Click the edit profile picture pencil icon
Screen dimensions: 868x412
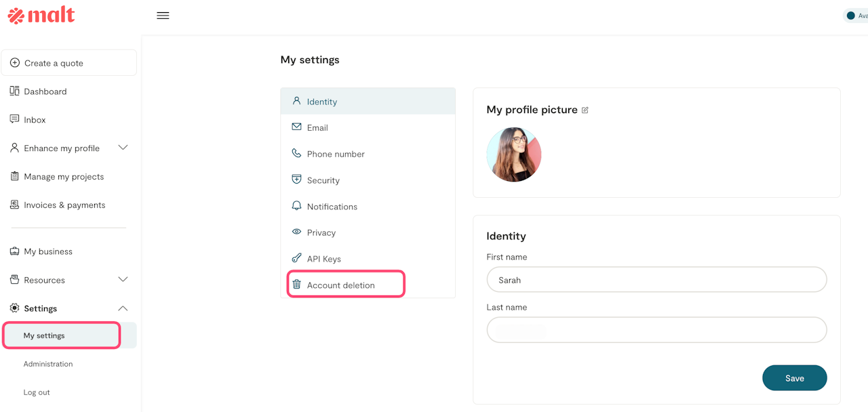click(x=585, y=110)
